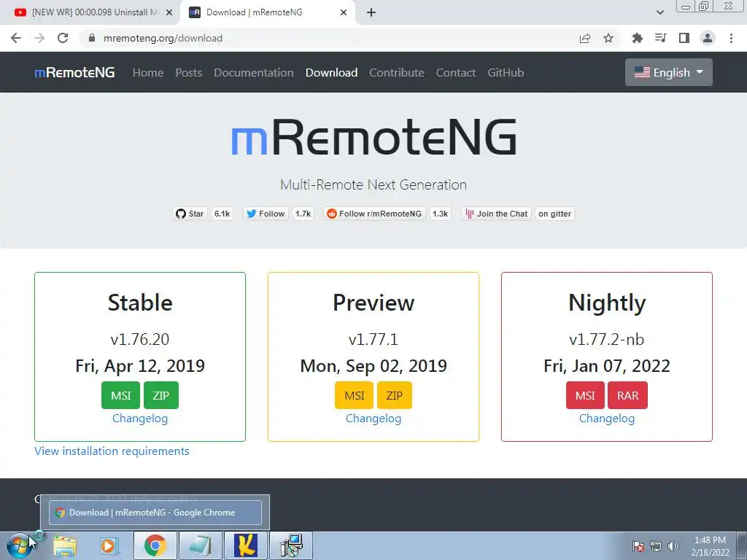This screenshot has height=560, width=747.
Task: Reload the mRemoteNG download page
Action: (63, 38)
